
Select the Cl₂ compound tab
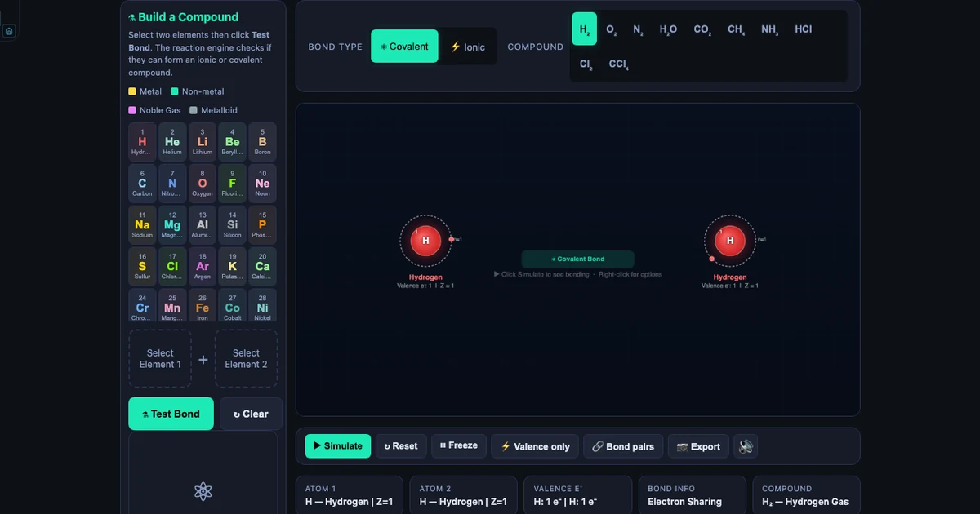pyautogui.click(x=586, y=64)
